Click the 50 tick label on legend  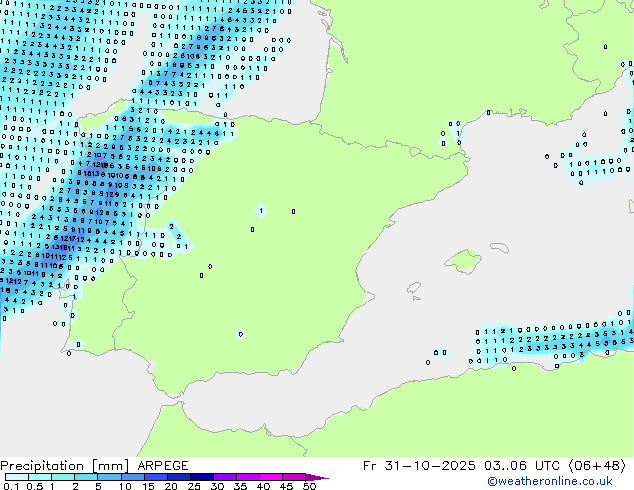pos(310,487)
